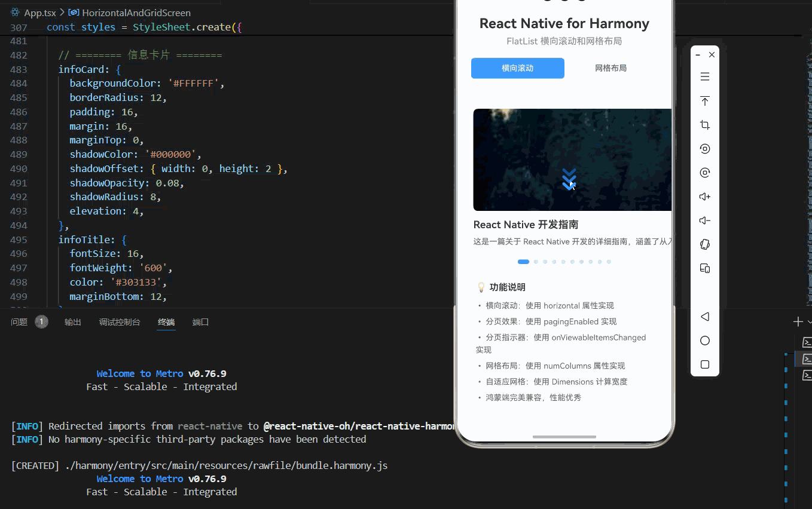This screenshot has height=509, width=812.
Task: Tap emulator Home circle button
Action: [705, 341]
